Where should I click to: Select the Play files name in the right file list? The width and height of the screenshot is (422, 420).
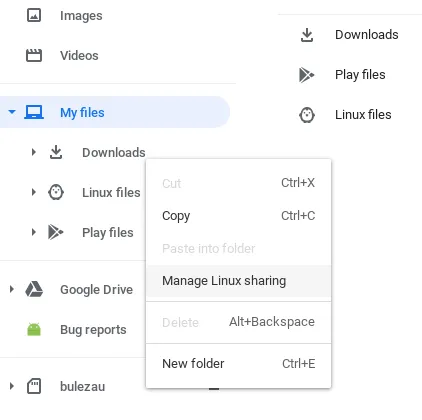click(360, 75)
